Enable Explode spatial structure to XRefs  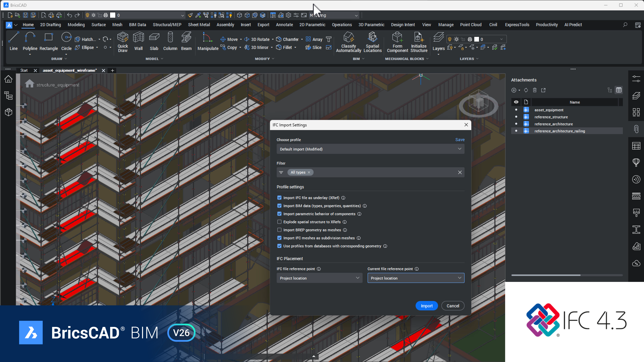coord(279,222)
